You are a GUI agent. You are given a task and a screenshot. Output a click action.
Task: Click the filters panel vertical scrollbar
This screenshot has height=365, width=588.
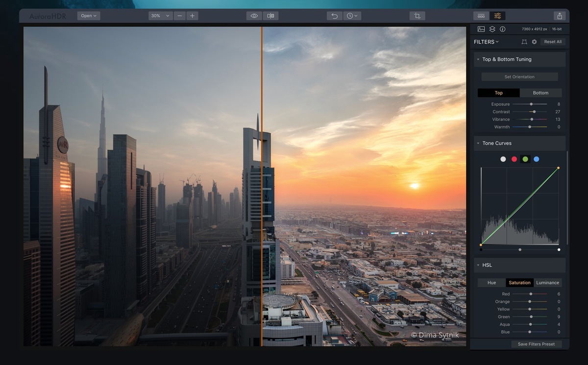point(567,197)
